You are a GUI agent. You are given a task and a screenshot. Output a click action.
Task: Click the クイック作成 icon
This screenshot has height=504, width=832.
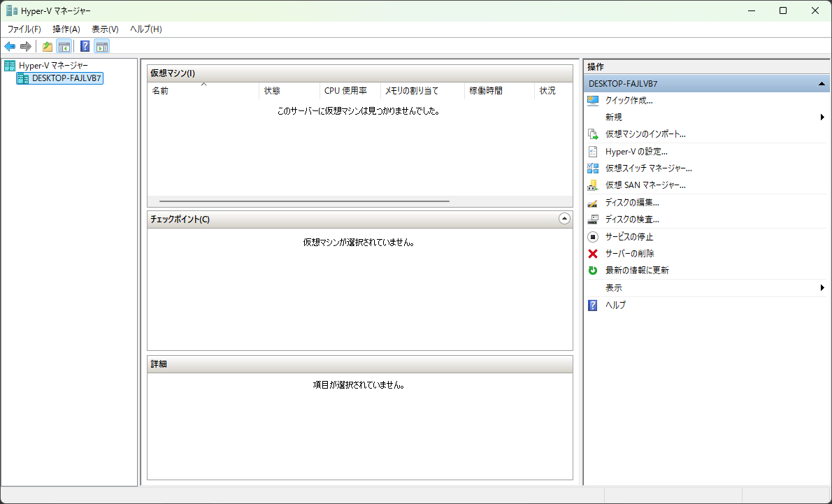[x=593, y=101]
